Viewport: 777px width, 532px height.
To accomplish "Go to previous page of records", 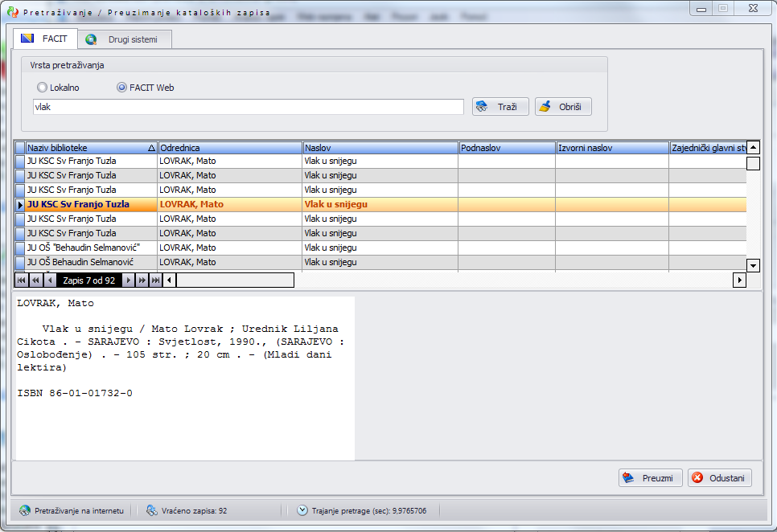I will coord(35,280).
